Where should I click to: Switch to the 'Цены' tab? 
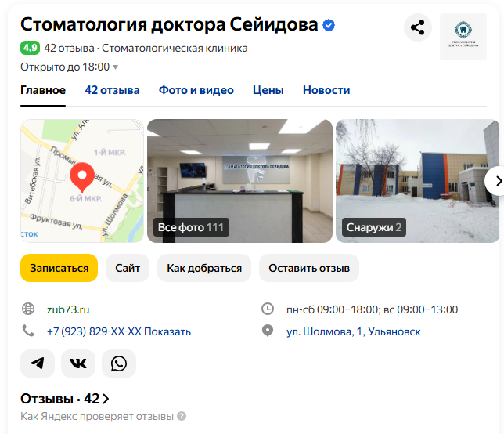click(x=268, y=90)
